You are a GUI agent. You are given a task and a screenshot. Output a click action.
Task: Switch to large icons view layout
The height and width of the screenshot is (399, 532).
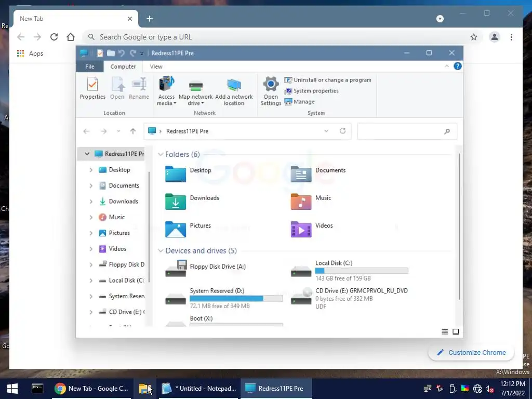456,332
